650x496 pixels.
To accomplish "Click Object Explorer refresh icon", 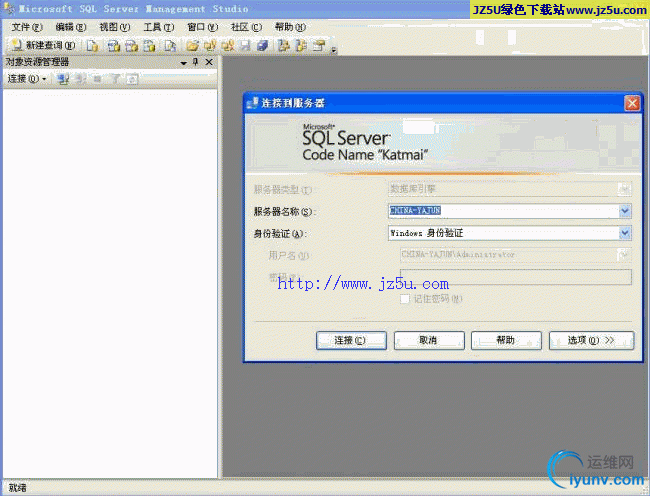I will coord(132,78).
